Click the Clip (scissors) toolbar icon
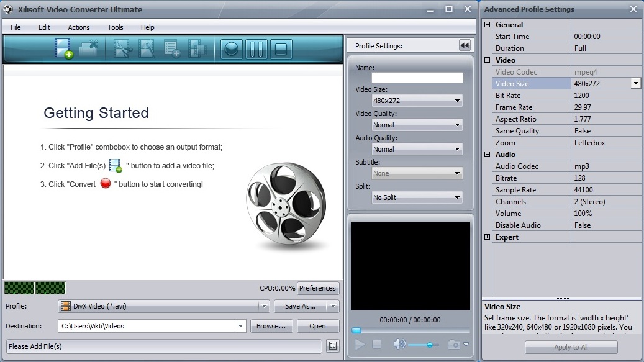 [122, 49]
